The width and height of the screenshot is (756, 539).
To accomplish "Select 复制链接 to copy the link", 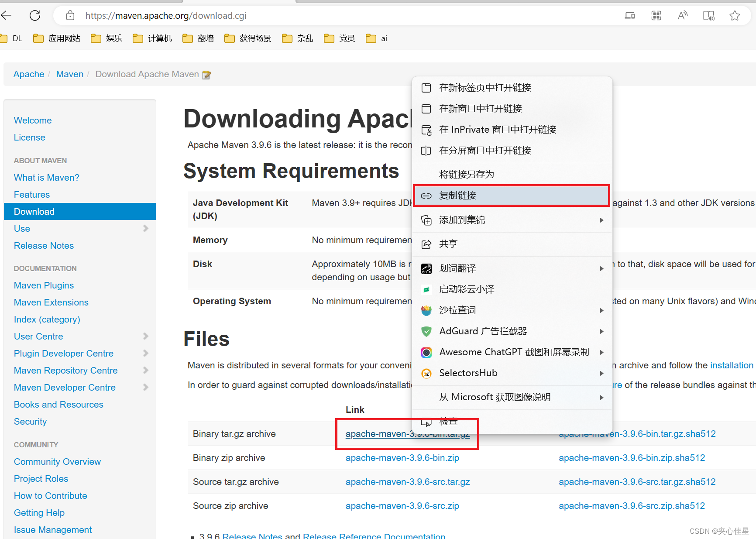I will click(x=511, y=196).
